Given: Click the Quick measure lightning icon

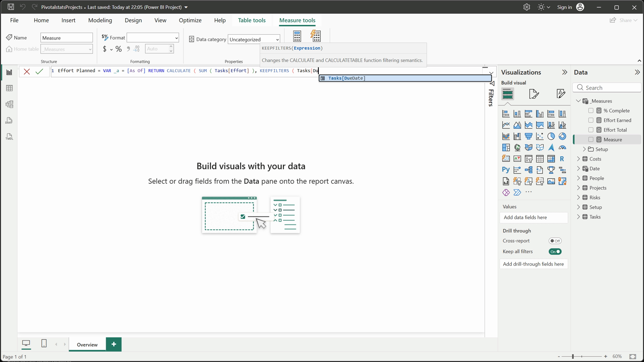Looking at the screenshot, I should [316, 36].
